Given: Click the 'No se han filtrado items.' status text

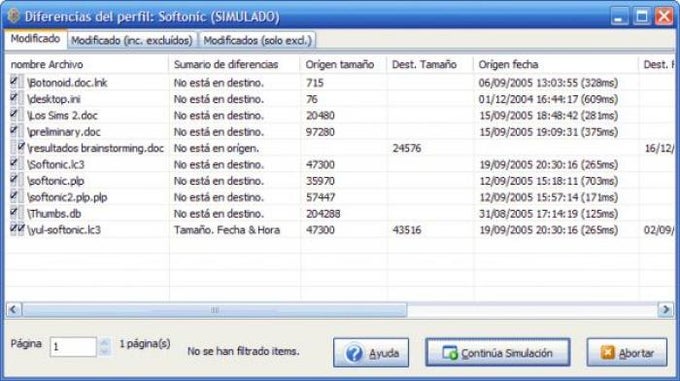Looking at the screenshot, I should pos(243,351).
